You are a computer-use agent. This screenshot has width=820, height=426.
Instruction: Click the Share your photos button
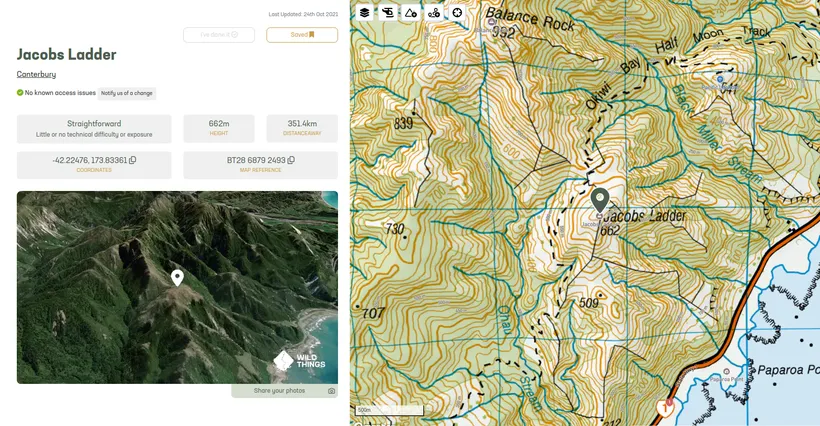click(284, 391)
